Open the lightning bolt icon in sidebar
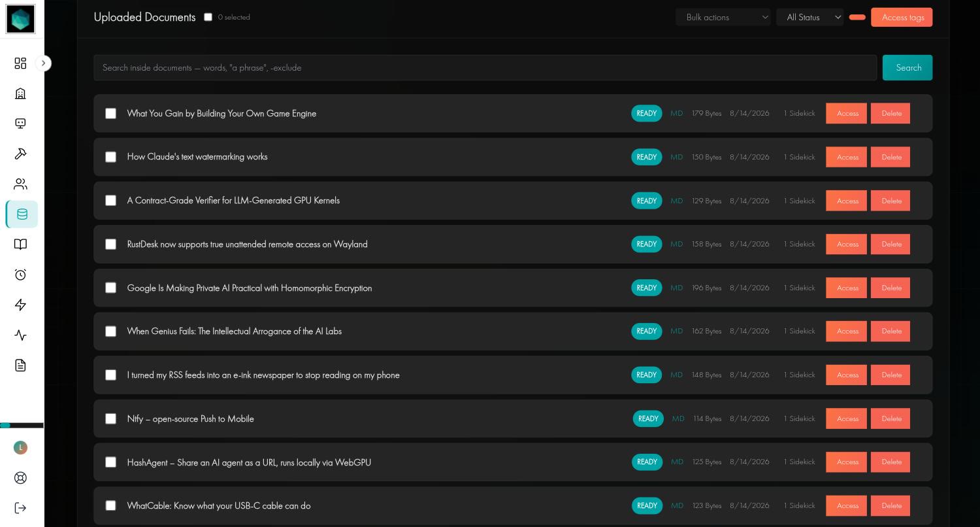 [x=21, y=305]
